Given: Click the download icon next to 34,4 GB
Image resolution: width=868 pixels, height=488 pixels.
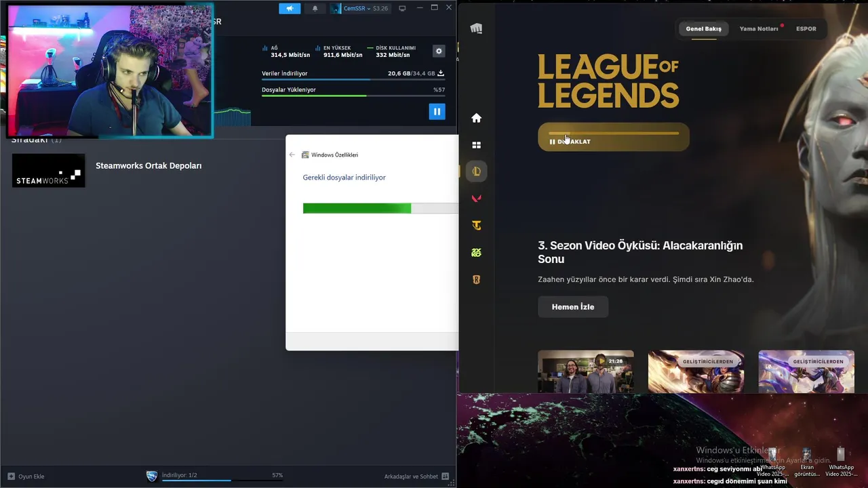Looking at the screenshot, I should [x=441, y=73].
